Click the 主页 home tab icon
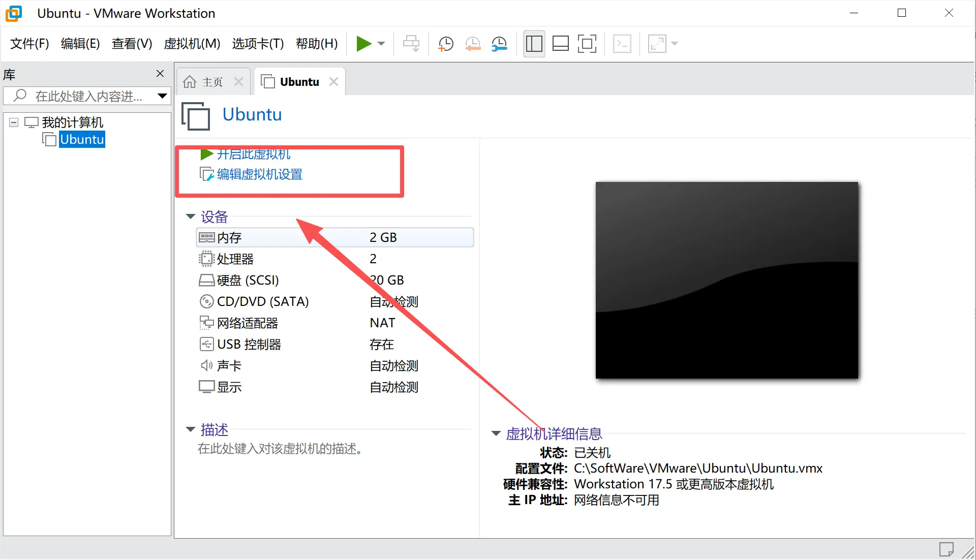Screen dimensions: 976x560 click(x=190, y=82)
